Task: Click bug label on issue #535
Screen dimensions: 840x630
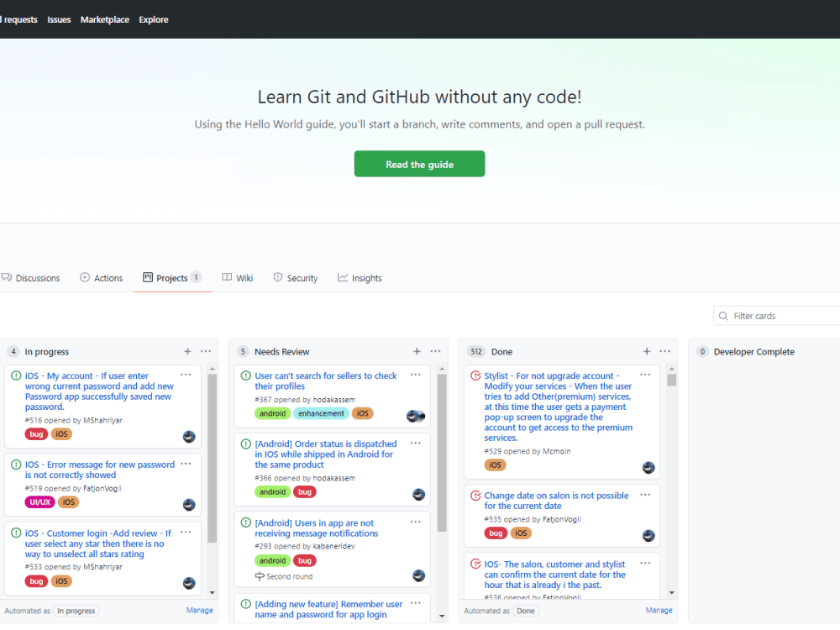Action: (x=496, y=533)
